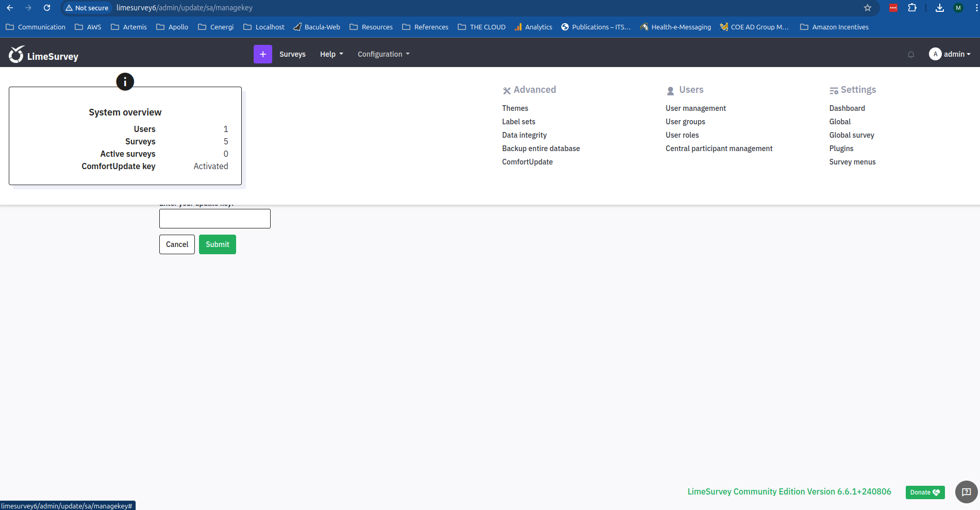Screen dimensions: 980x510
Task: Click the system overview info icon
Action: coord(125,81)
